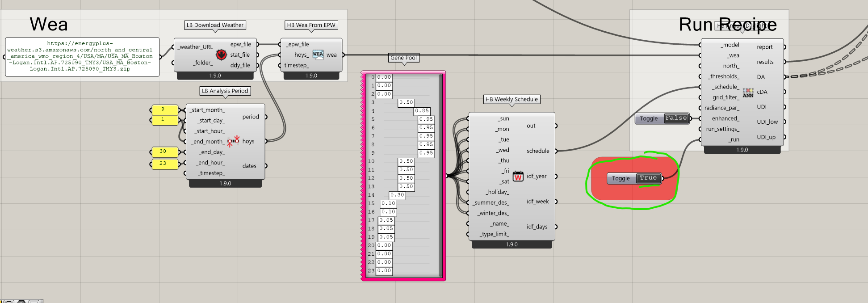The image size is (868, 303).
Task: Click the LB Analysis Period name tag
Action: pyautogui.click(x=225, y=91)
